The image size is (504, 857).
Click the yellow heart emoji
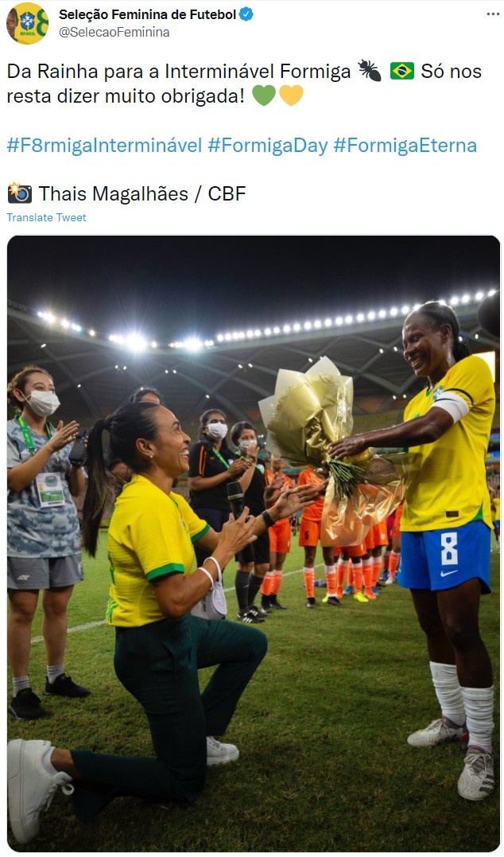(x=291, y=95)
